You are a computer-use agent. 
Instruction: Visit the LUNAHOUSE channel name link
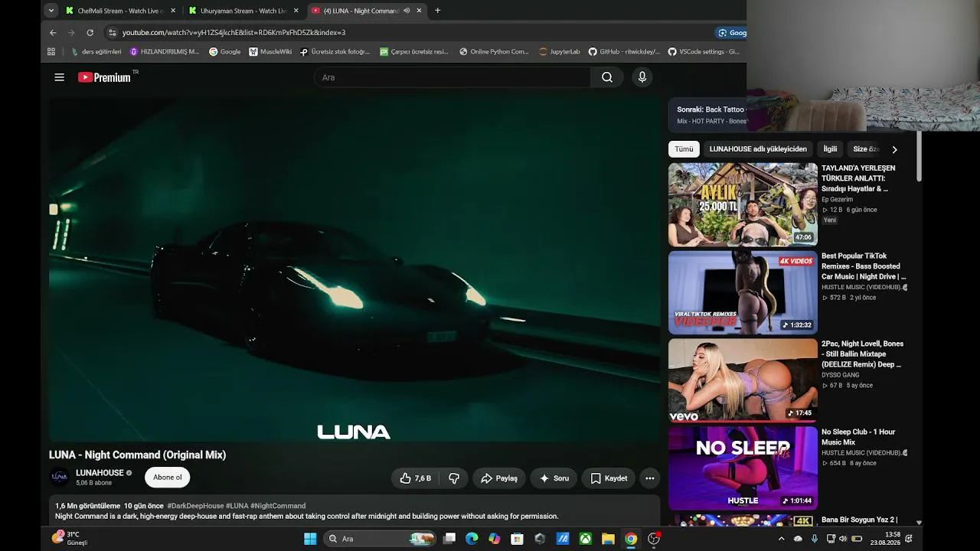click(x=100, y=473)
